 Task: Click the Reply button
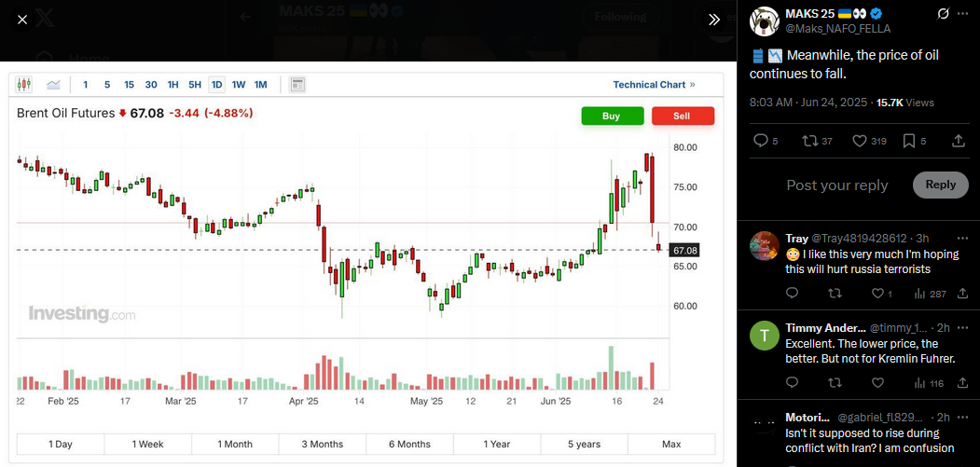point(941,185)
